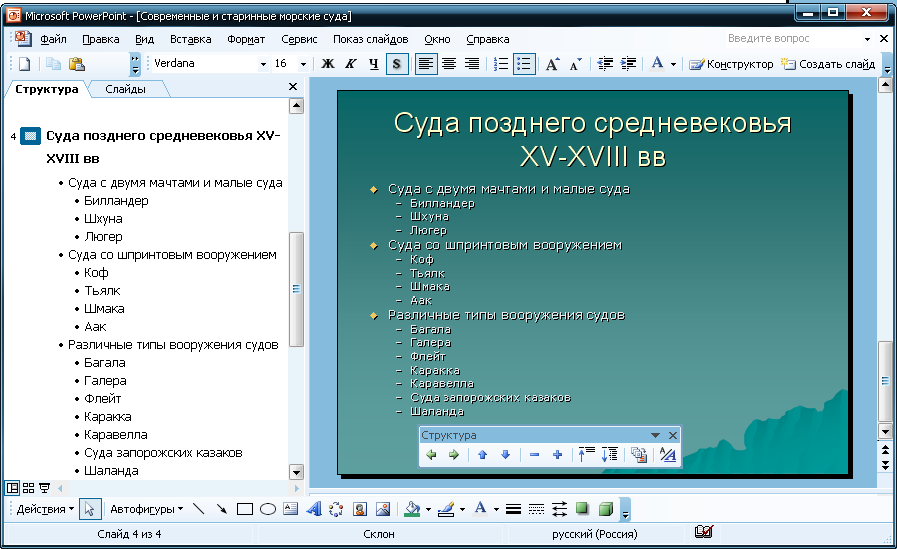
Task: Close the outline pane
Action: 293,86
